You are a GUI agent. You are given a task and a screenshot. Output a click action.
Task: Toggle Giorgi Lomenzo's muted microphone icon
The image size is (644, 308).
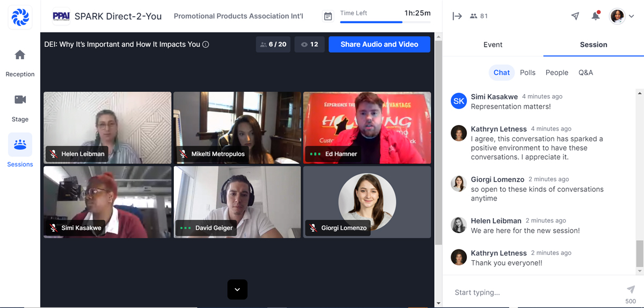pyautogui.click(x=313, y=228)
